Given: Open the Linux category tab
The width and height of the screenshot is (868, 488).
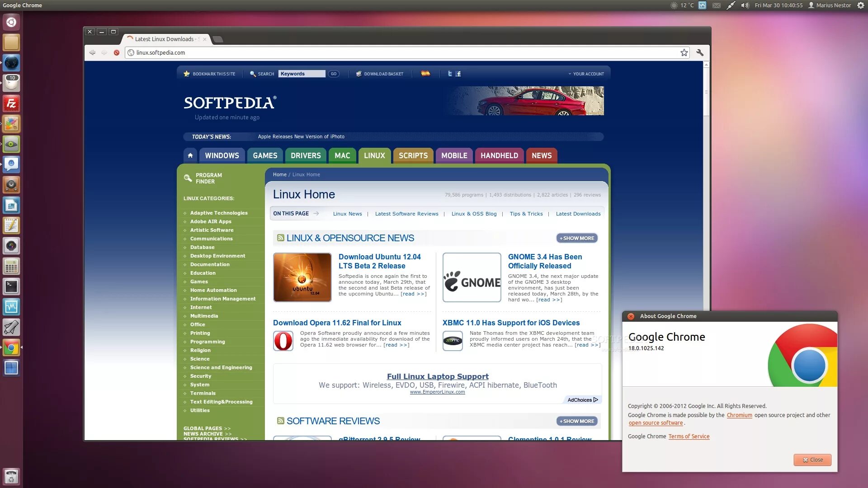Looking at the screenshot, I should 374,155.
